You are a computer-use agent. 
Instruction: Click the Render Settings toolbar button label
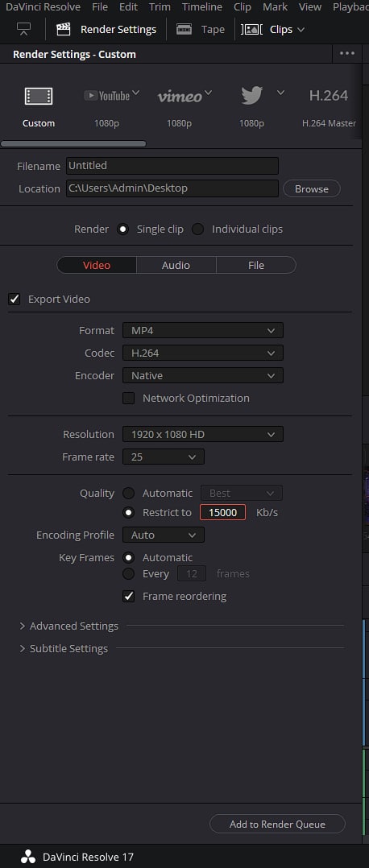pos(118,29)
